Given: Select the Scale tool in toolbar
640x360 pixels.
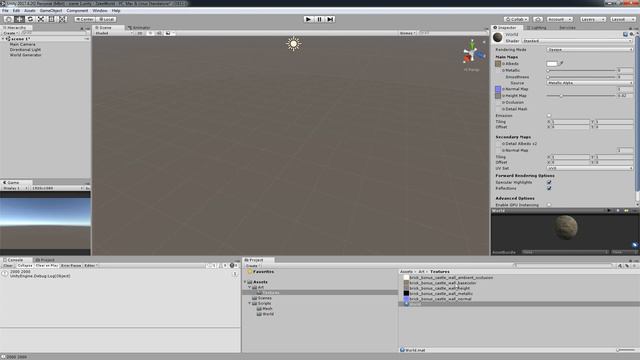Looking at the screenshot, I should (41, 19).
